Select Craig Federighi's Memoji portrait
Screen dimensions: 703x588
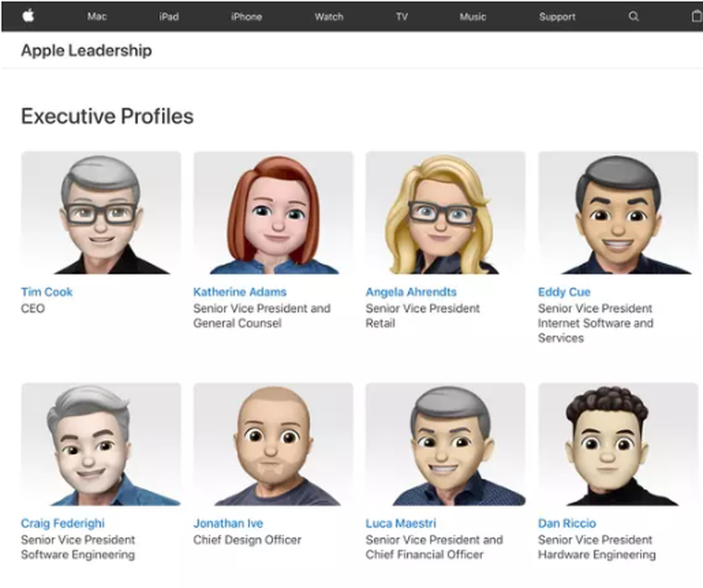click(101, 444)
